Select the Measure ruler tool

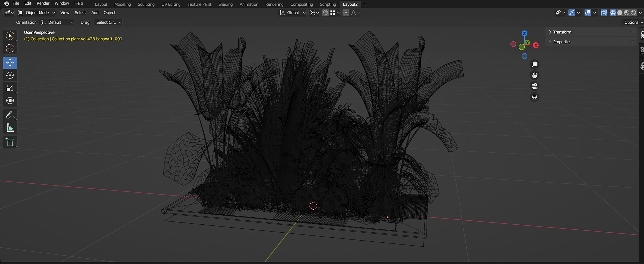pos(10,128)
